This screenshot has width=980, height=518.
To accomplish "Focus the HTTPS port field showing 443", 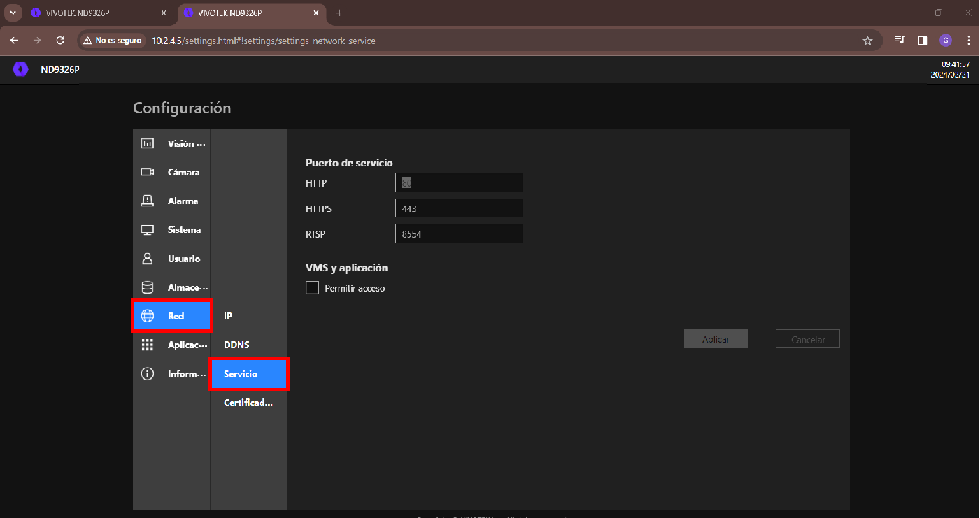I will 459,208.
